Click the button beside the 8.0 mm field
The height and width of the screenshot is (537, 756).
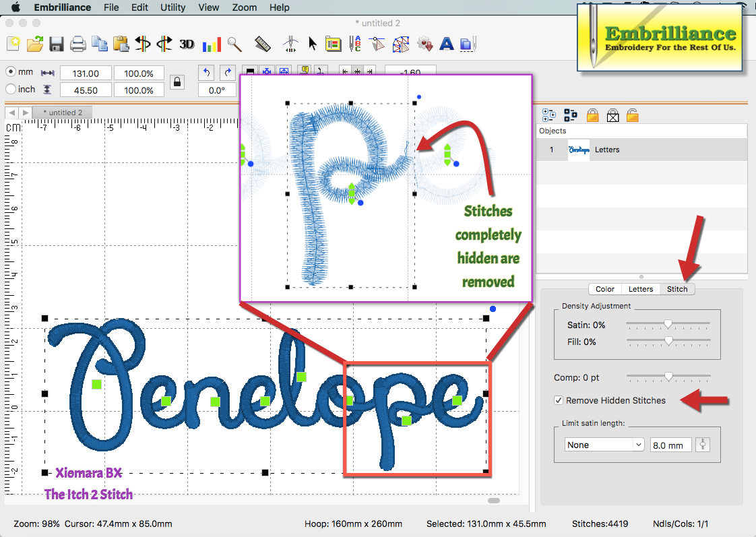click(x=703, y=445)
